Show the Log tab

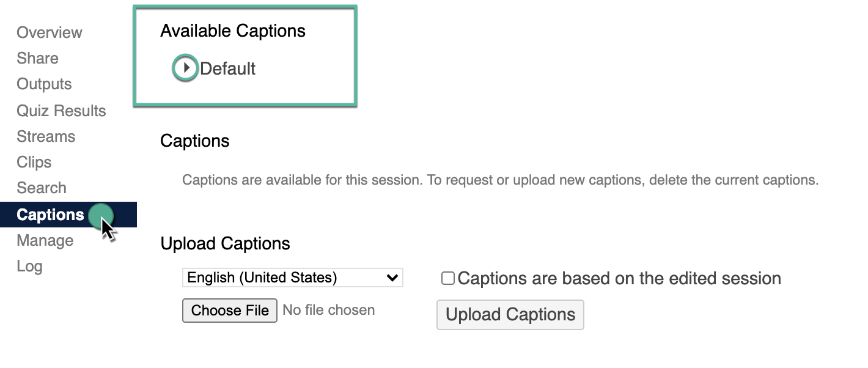coord(29,266)
